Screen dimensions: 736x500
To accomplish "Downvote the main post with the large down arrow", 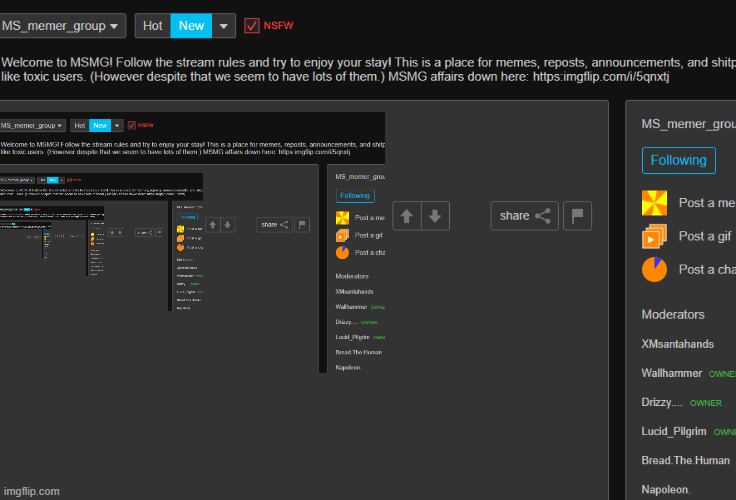I will pos(435,216).
